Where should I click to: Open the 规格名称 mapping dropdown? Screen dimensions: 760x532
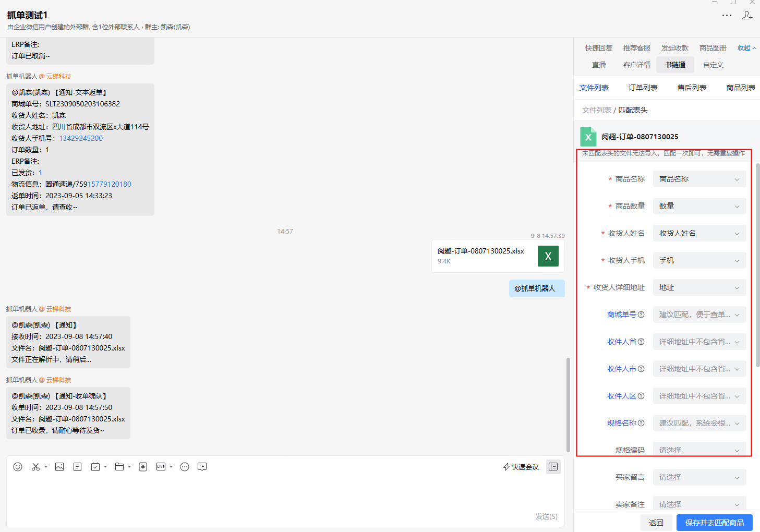tap(699, 423)
